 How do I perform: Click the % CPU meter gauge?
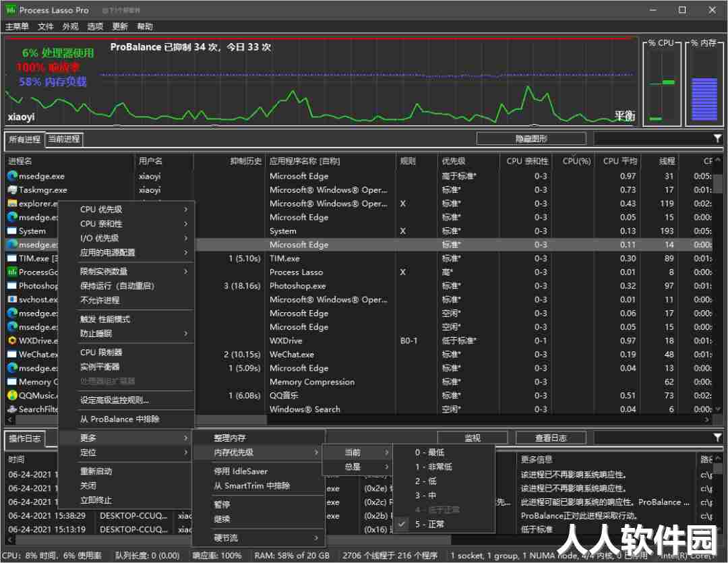pyautogui.click(x=662, y=83)
